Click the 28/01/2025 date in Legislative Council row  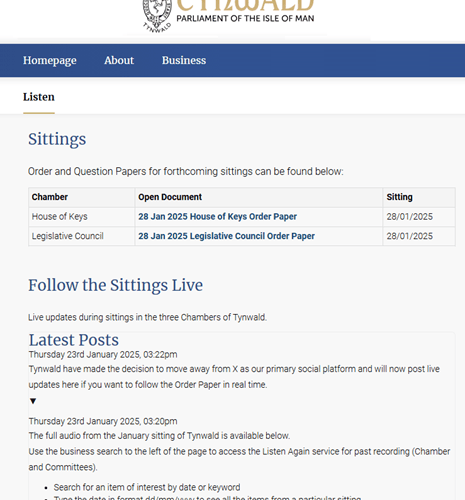tap(409, 236)
